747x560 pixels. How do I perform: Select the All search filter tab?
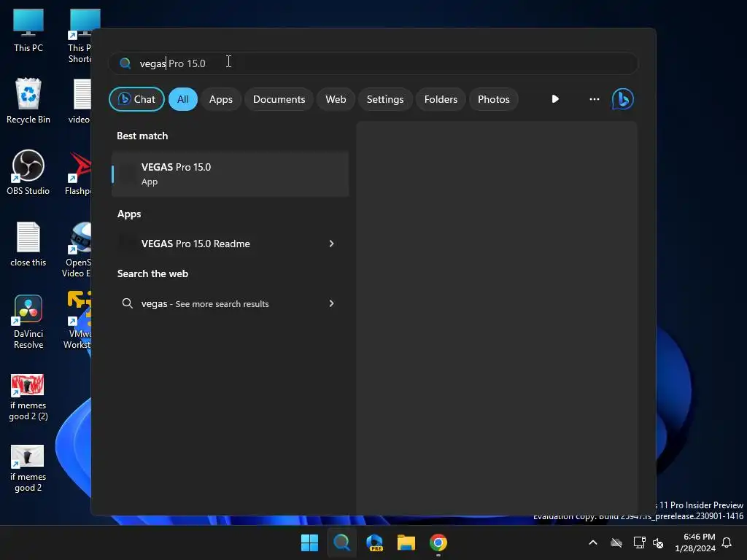[183, 99]
